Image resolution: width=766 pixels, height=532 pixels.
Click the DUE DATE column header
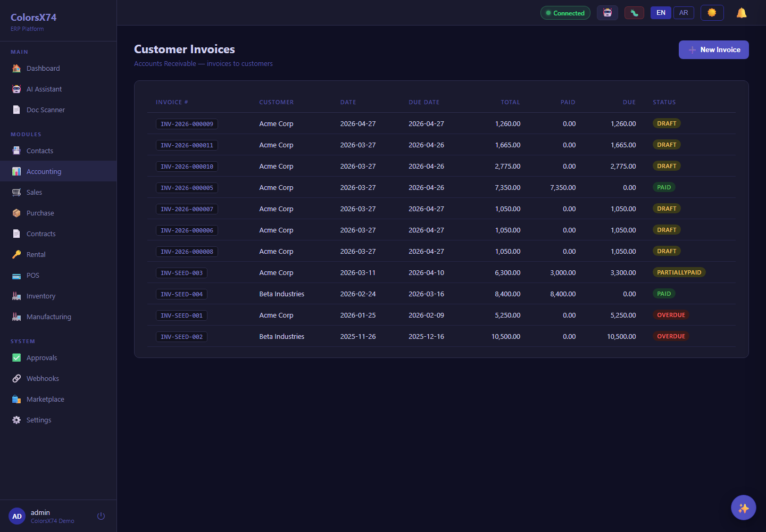coord(424,102)
